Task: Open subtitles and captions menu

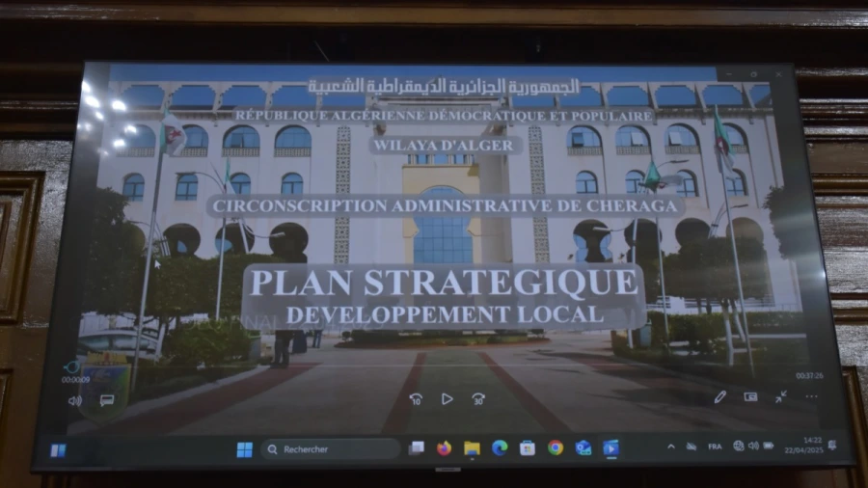Action: pos(107,400)
